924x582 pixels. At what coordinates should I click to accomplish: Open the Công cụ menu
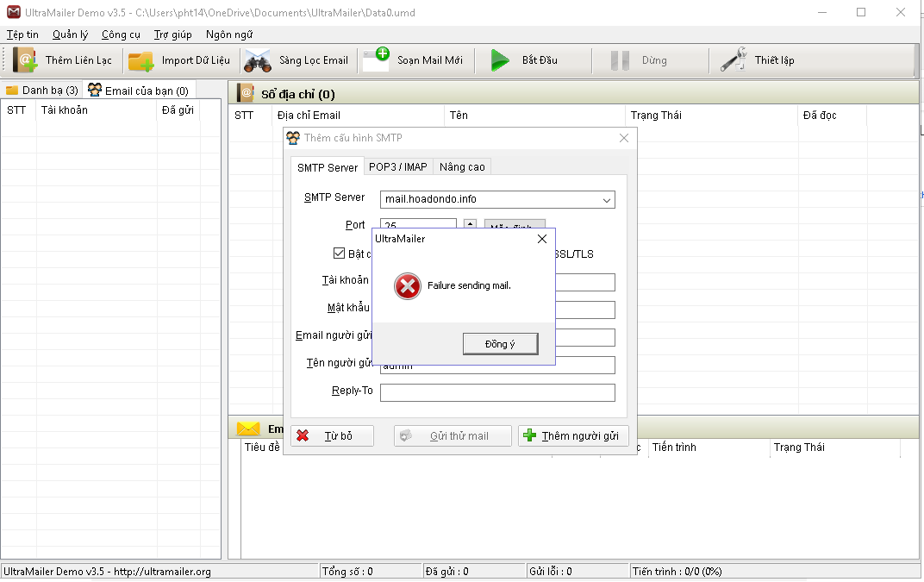pyautogui.click(x=121, y=34)
